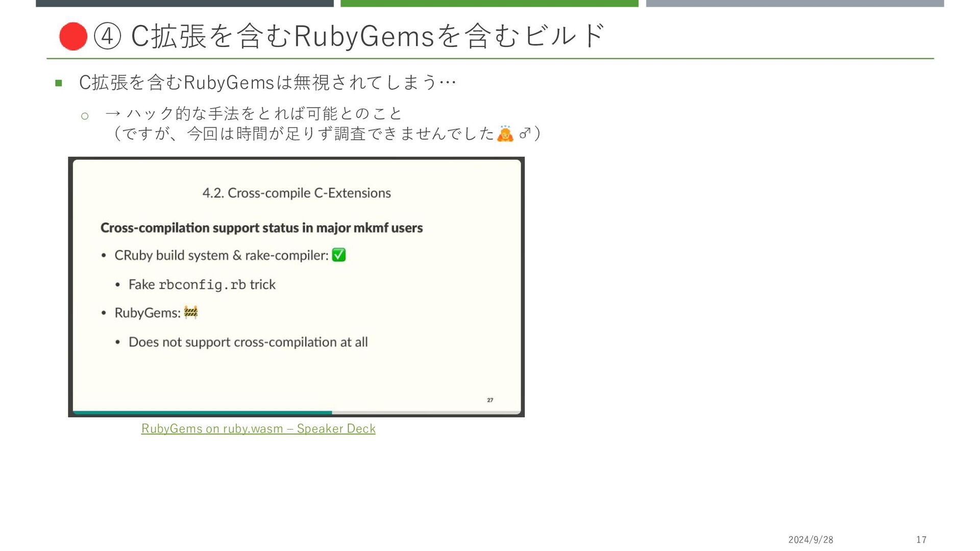Screen dimensions: 980x551
Task: Open RubyGems on ruby.wasm Speaker Deck link
Action: pos(258,429)
